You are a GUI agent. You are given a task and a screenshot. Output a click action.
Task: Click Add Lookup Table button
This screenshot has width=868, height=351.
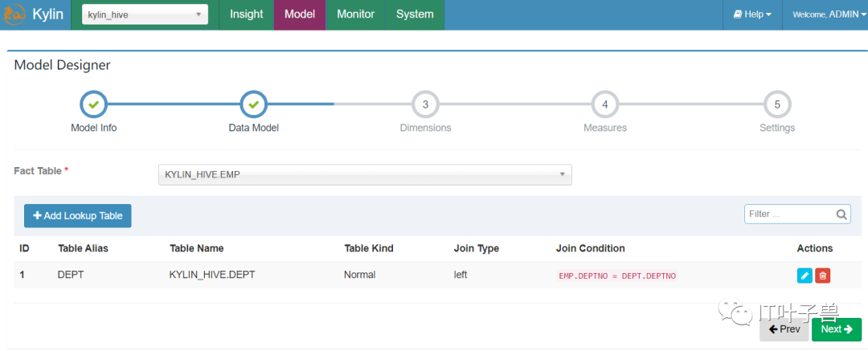(x=77, y=216)
